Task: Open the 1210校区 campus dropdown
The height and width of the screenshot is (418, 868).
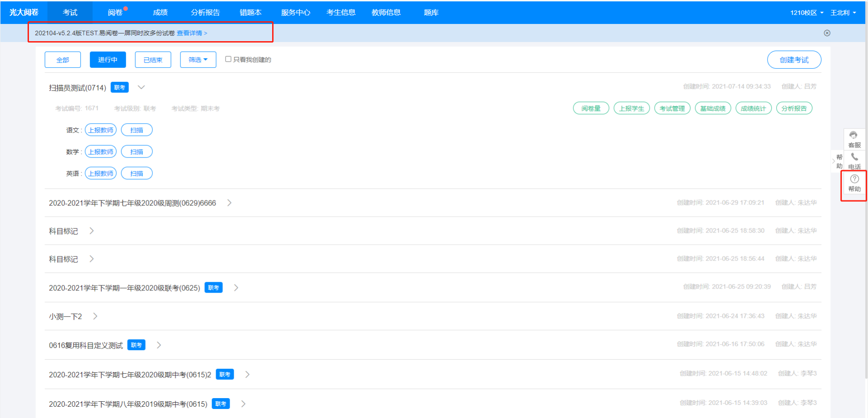Action: tap(807, 13)
